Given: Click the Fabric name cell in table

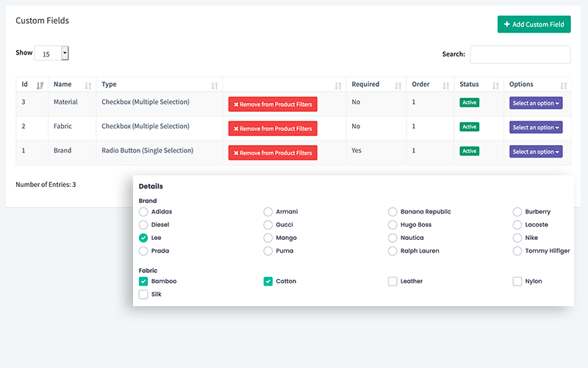Looking at the screenshot, I should (72, 128).
